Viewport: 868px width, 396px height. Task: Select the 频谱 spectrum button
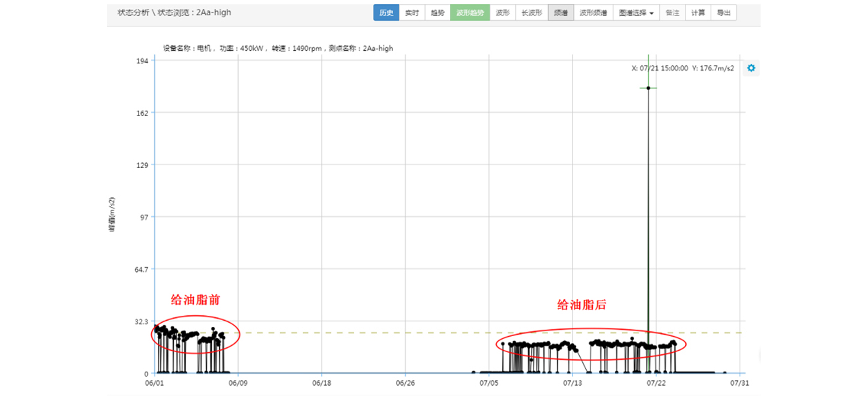560,13
